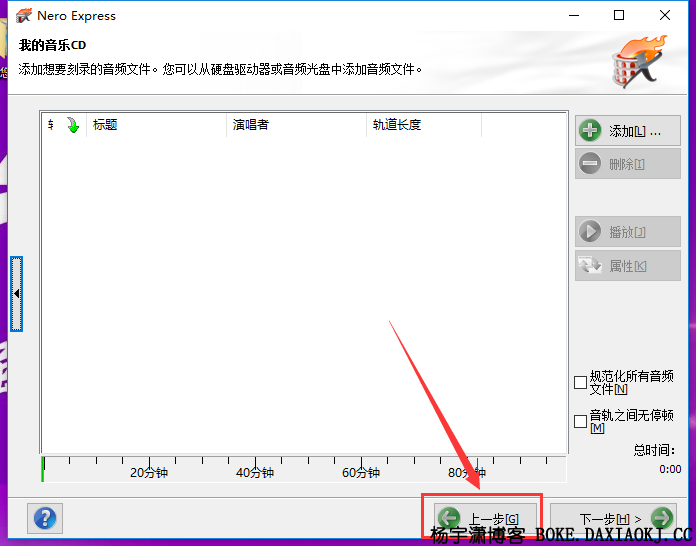Screen dimensions: 696x546
Task: Sort by the 演唱者 column header
Action: click(296, 125)
